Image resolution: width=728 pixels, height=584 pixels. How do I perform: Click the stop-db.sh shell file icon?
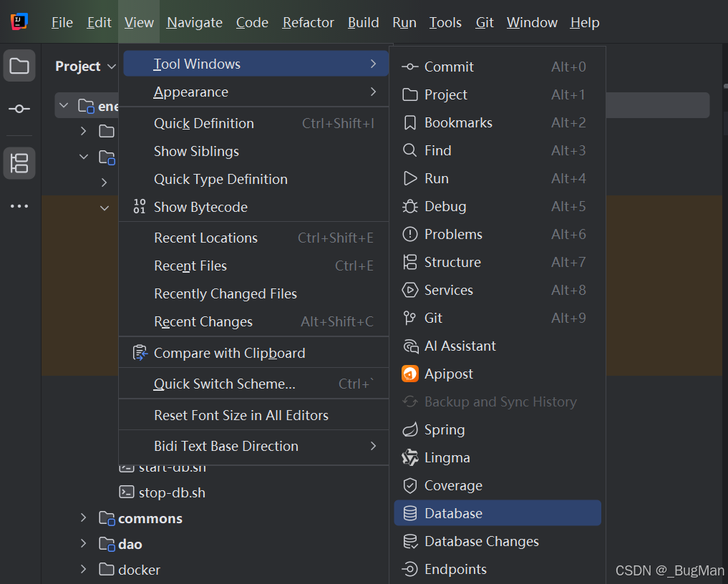coord(126,492)
